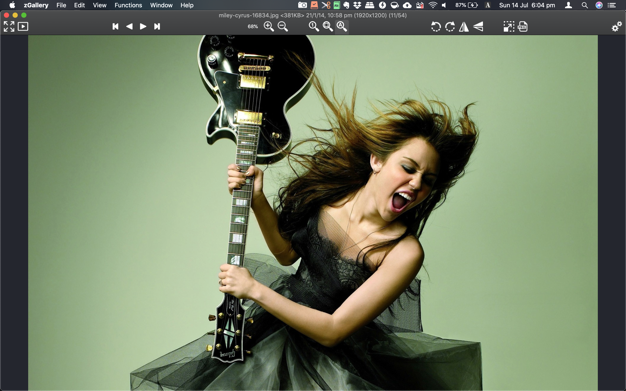
Task: Set zoom to actual size
Action: [314, 26]
